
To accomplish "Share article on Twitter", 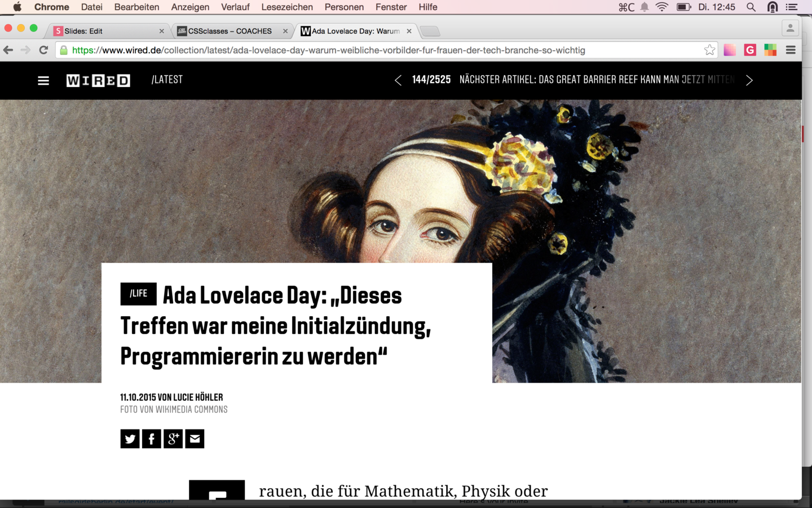I will coord(130,439).
